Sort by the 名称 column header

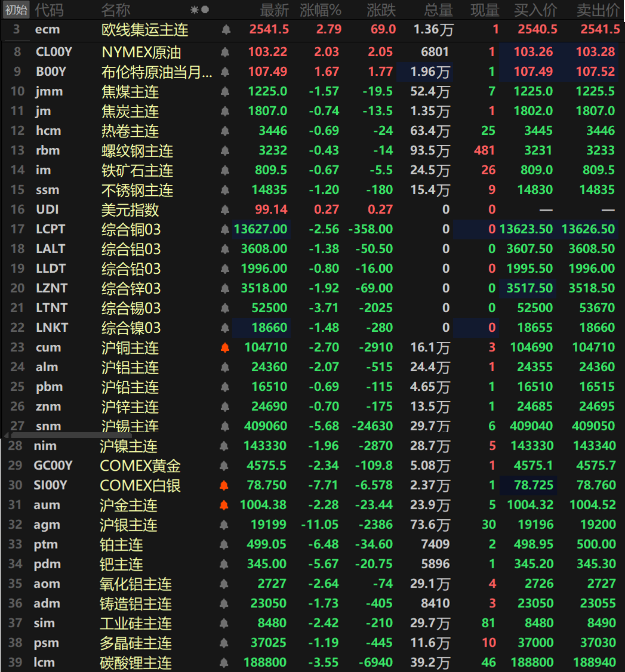(116, 10)
